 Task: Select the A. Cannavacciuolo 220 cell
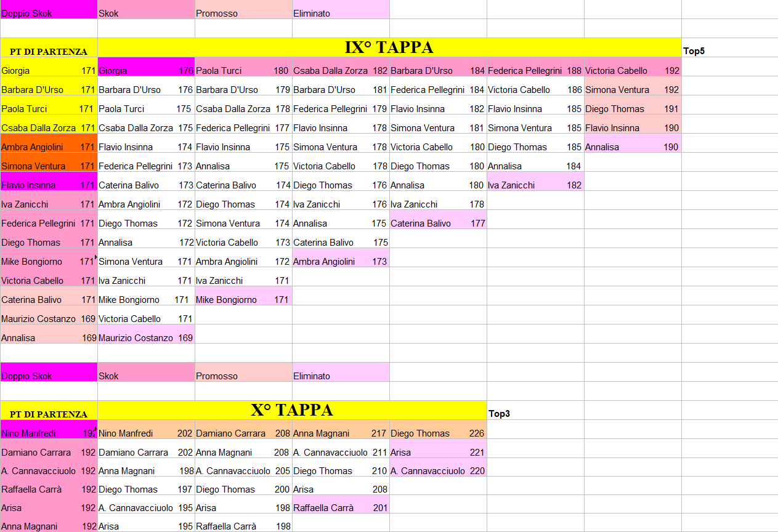click(x=437, y=471)
